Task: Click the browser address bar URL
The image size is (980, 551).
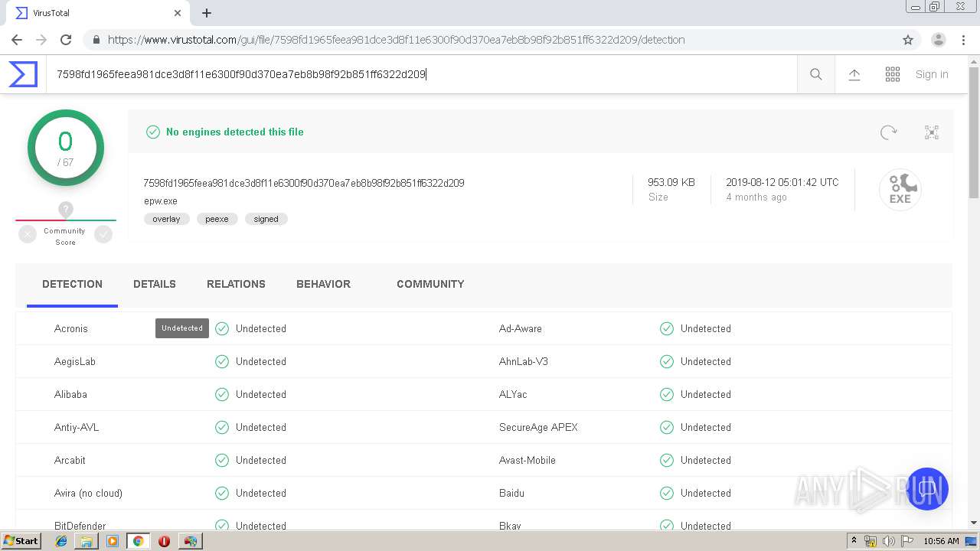Action: (x=396, y=40)
